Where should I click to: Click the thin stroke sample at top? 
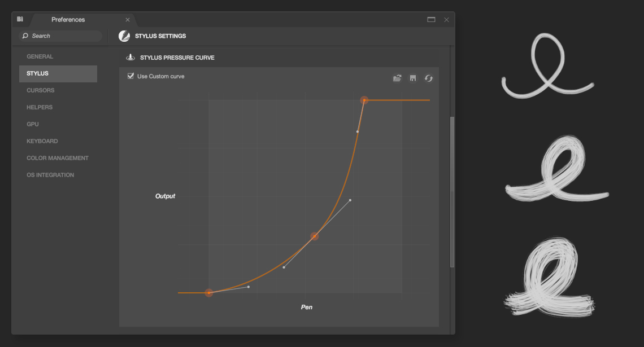tap(547, 65)
